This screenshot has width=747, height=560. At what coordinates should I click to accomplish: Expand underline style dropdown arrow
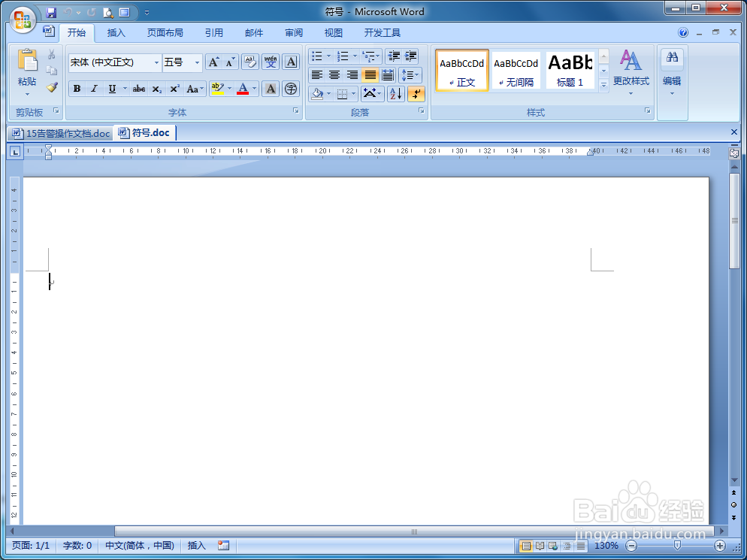(x=125, y=89)
